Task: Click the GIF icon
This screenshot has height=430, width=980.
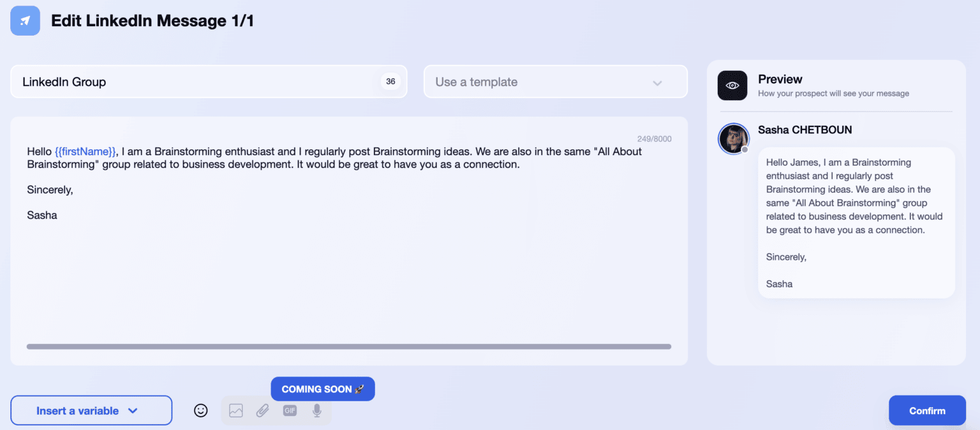Action: coord(290,410)
